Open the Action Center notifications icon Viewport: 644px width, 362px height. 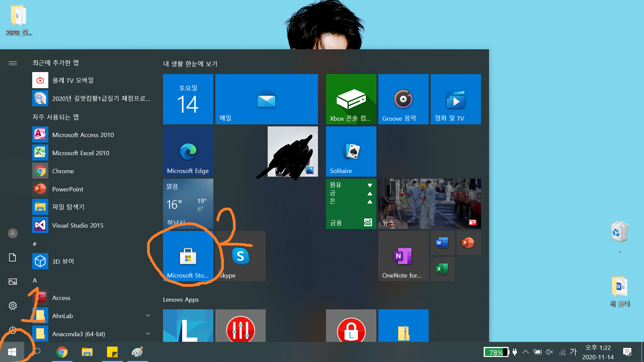627,352
